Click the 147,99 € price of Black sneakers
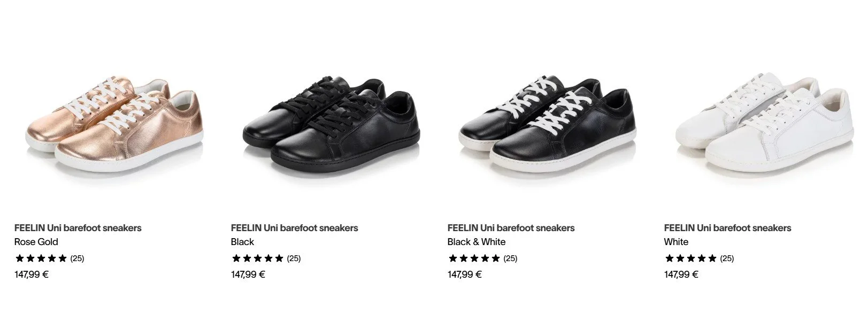The image size is (868, 328). 248,275
